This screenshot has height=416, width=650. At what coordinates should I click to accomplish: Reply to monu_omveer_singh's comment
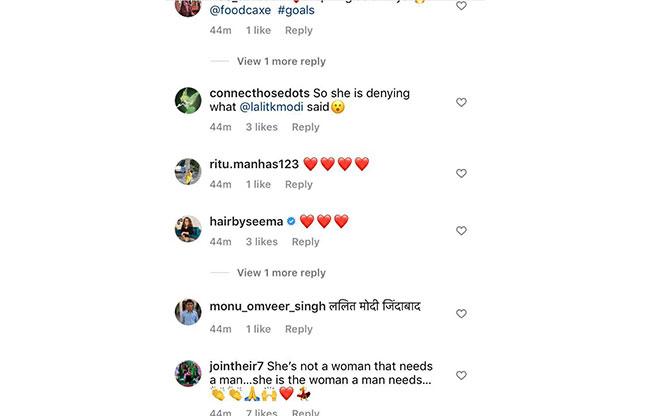point(298,329)
